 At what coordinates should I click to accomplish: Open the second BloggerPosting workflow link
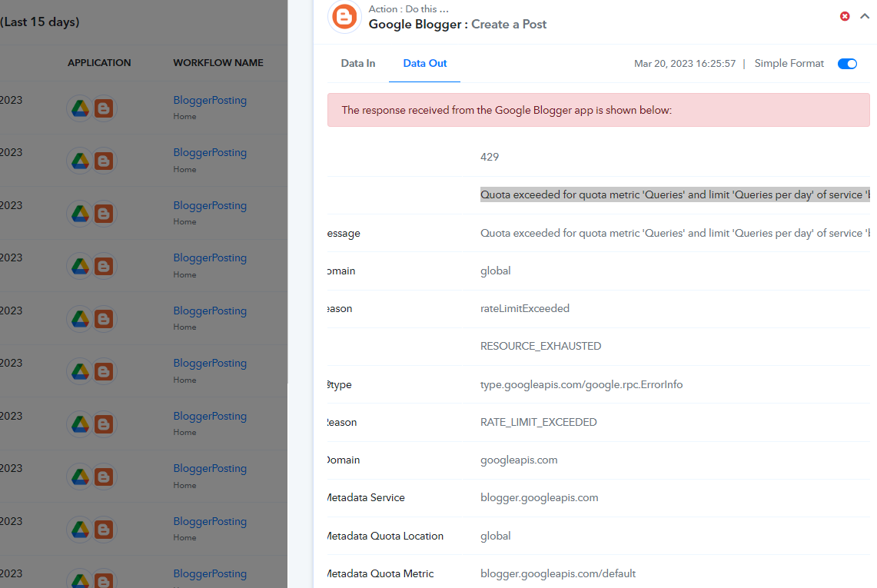click(x=210, y=153)
